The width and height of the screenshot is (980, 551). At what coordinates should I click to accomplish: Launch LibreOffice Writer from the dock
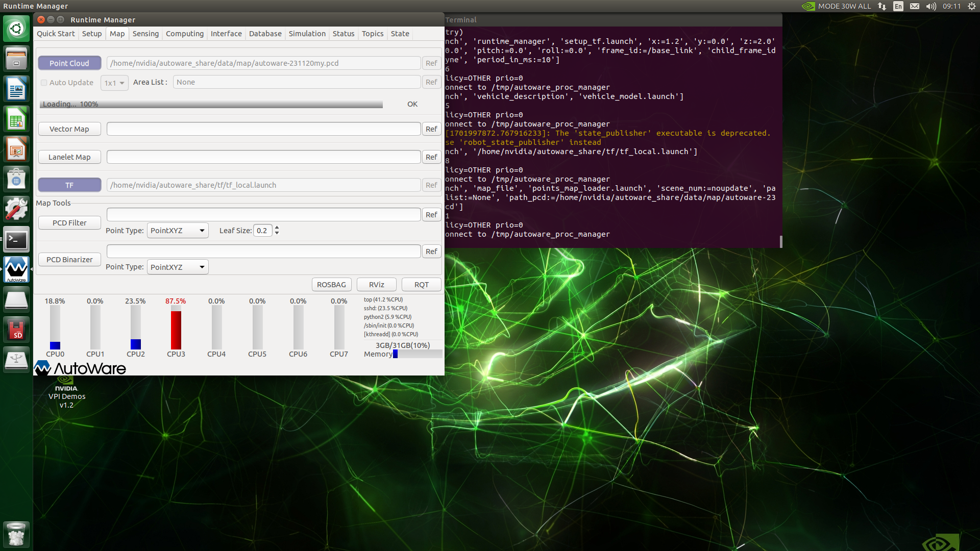tap(16, 89)
